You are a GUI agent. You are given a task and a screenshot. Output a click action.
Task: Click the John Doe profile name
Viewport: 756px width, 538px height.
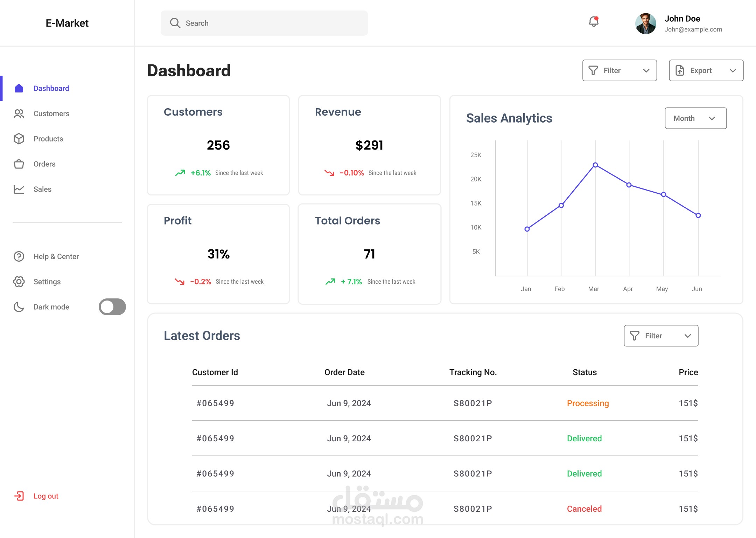682,19
